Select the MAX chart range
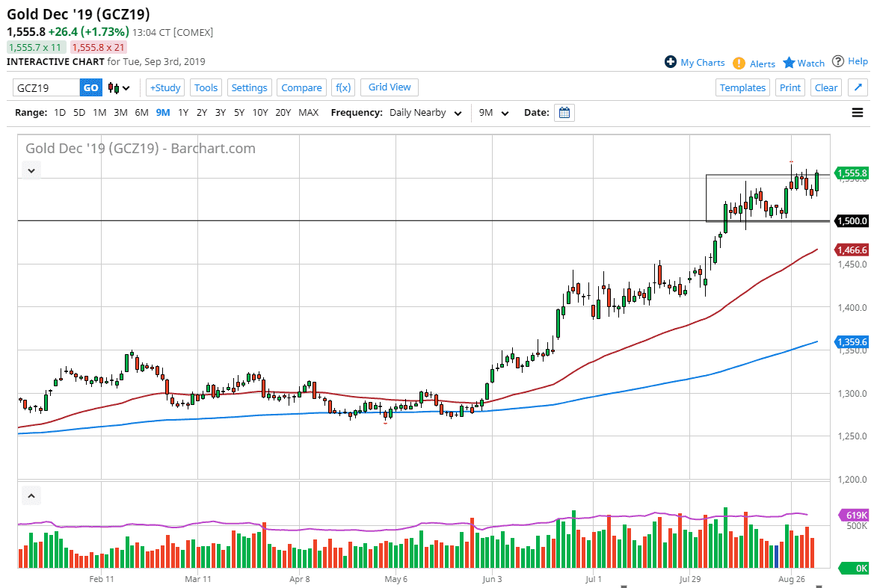The height and width of the screenshot is (588, 874). point(308,112)
